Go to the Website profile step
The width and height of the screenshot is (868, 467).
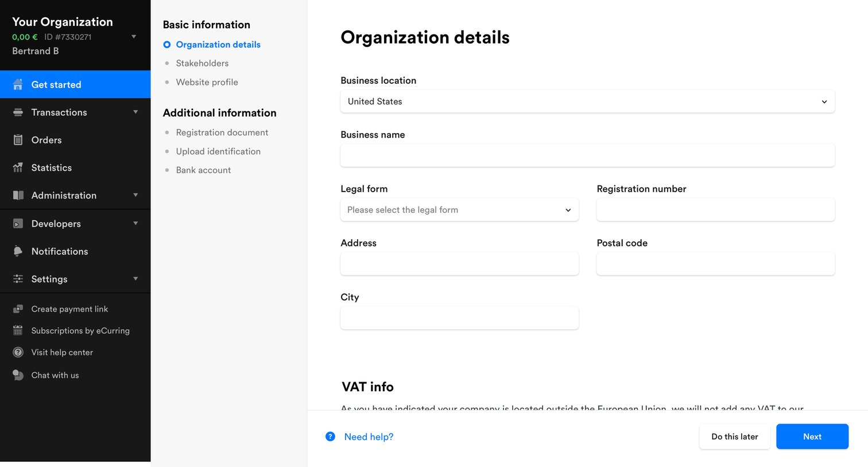[207, 82]
